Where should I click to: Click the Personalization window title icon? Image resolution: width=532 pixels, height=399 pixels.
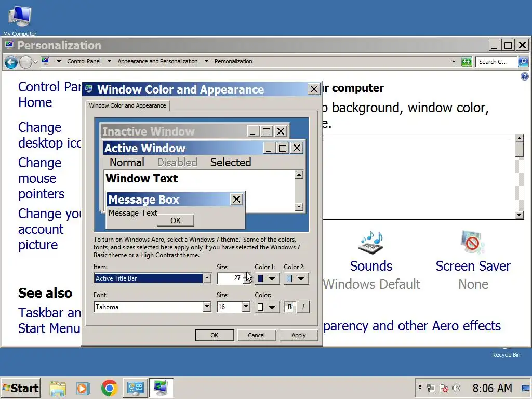(x=9, y=45)
